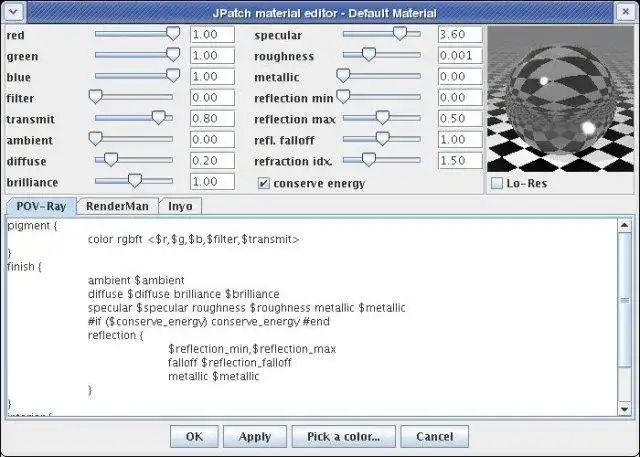Click the 'falloff $reflection_falloff' code line
640x457 pixels.
[x=230, y=362]
